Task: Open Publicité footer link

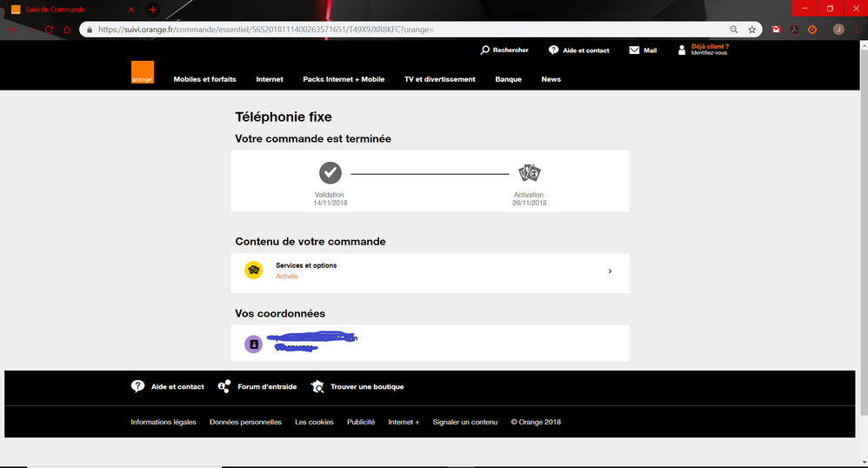Action: click(361, 422)
